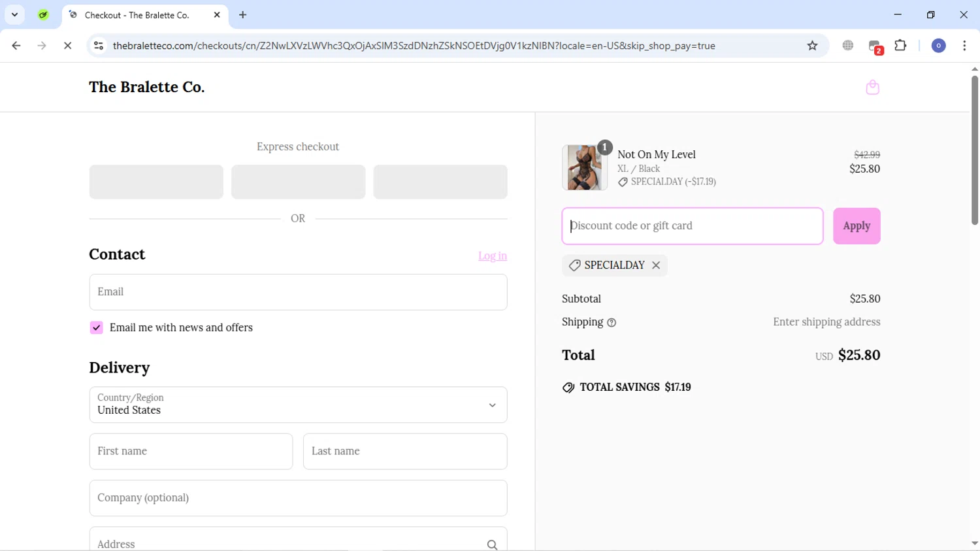Click the third express checkout button

(x=440, y=182)
